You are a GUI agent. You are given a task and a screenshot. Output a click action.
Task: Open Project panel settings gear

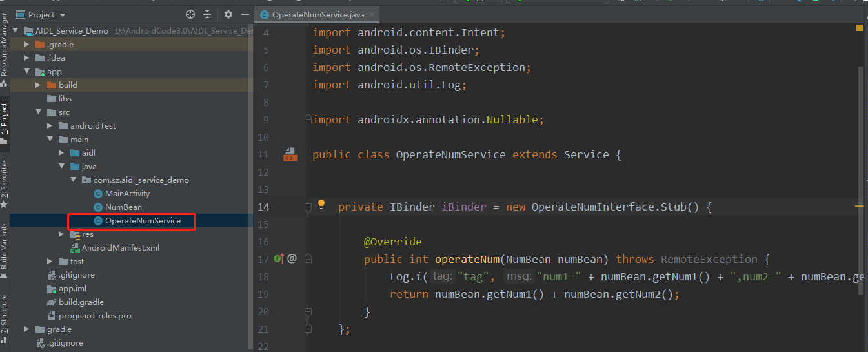pos(228,14)
